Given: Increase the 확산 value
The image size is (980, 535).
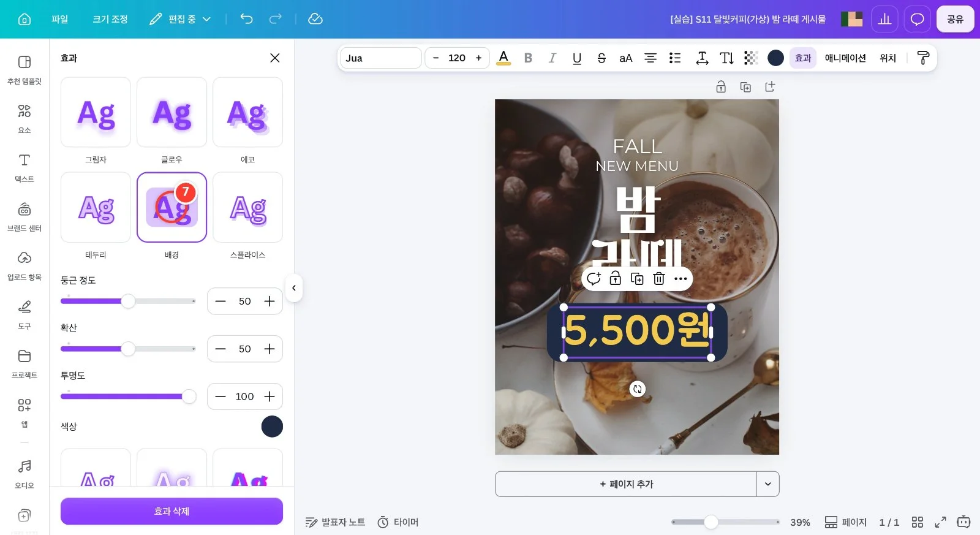Looking at the screenshot, I should point(269,349).
